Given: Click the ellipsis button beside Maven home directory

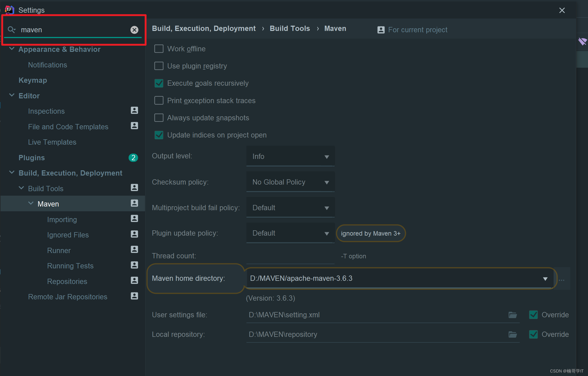Looking at the screenshot, I should point(562,279).
